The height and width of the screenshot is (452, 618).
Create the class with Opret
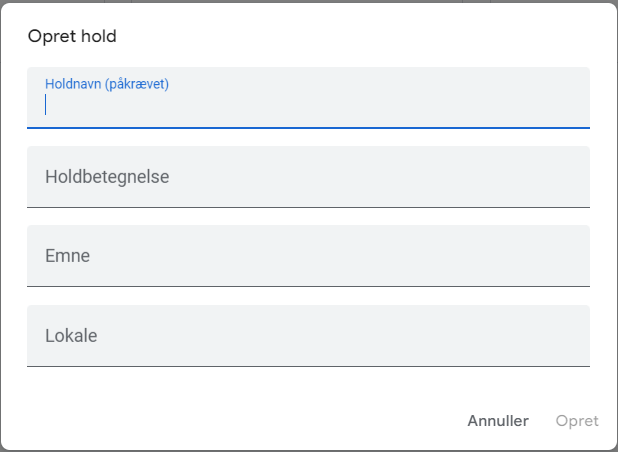(x=577, y=421)
